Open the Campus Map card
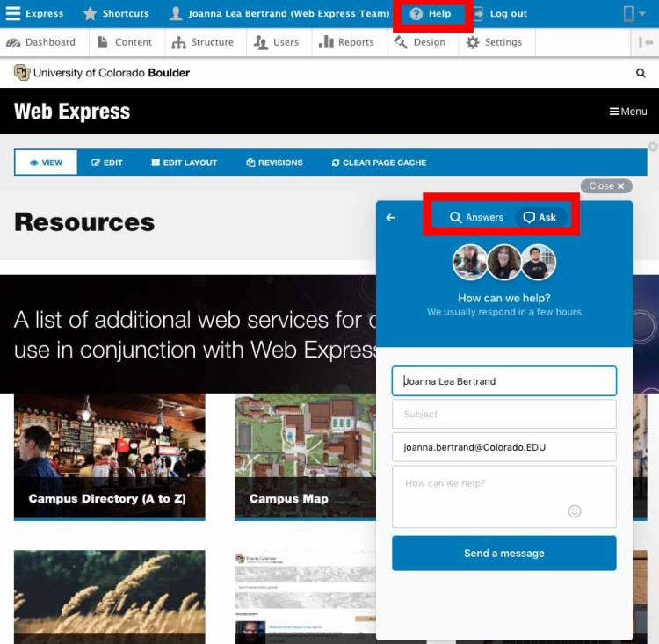 point(305,457)
